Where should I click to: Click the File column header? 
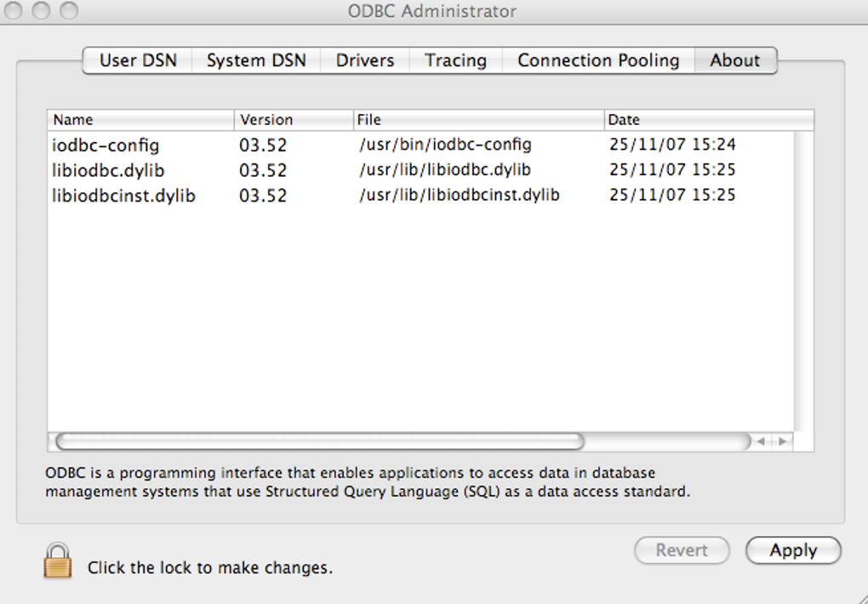[x=477, y=120]
